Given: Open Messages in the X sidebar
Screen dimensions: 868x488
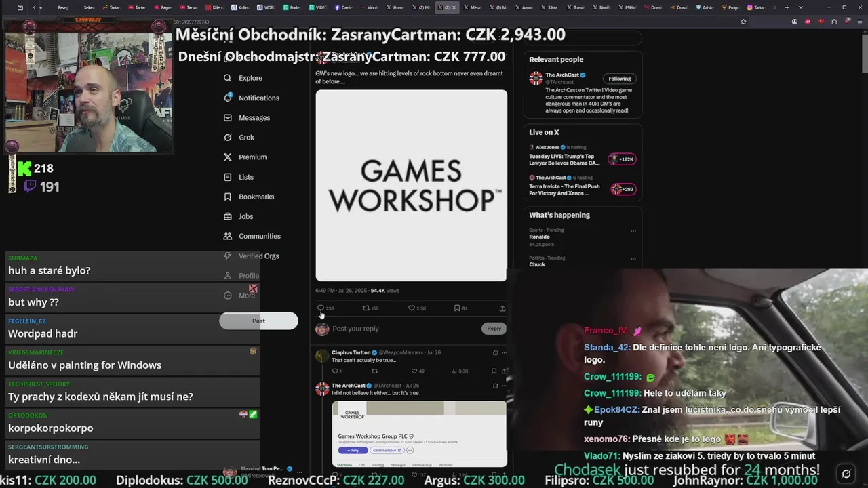Looking at the screenshot, I should pos(247,117).
